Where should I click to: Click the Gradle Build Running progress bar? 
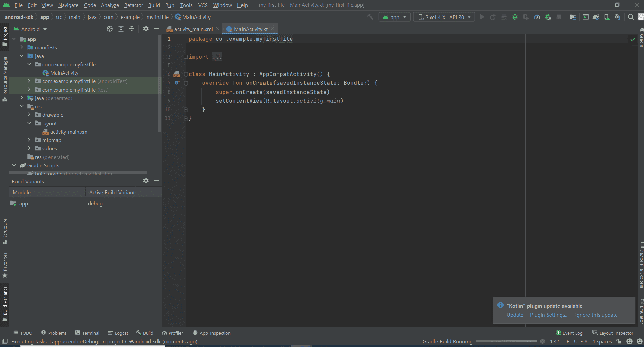tap(506, 341)
